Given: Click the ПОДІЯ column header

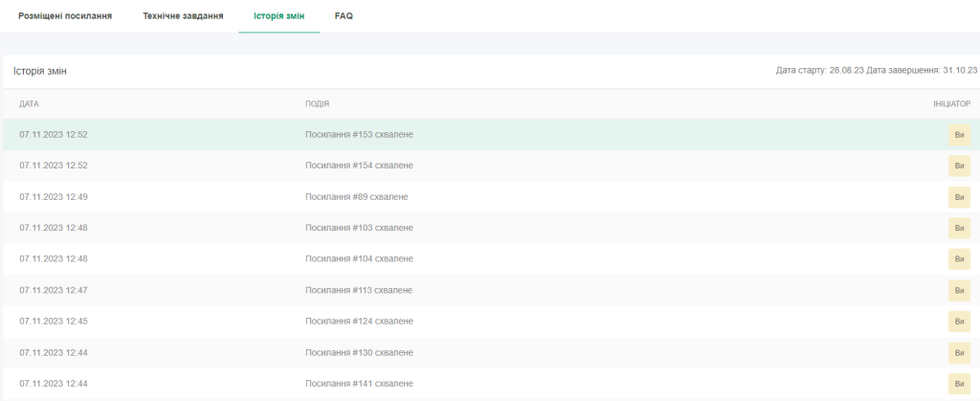Looking at the screenshot, I should [x=318, y=103].
